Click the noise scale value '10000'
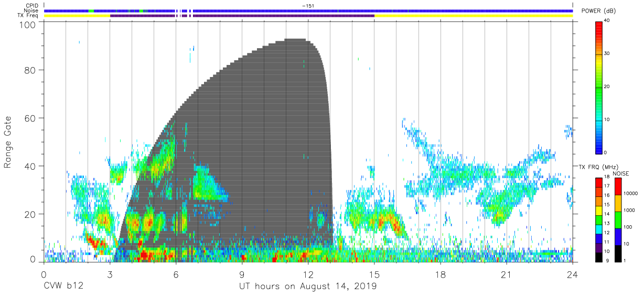The image size is (644, 297). tap(632, 193)
